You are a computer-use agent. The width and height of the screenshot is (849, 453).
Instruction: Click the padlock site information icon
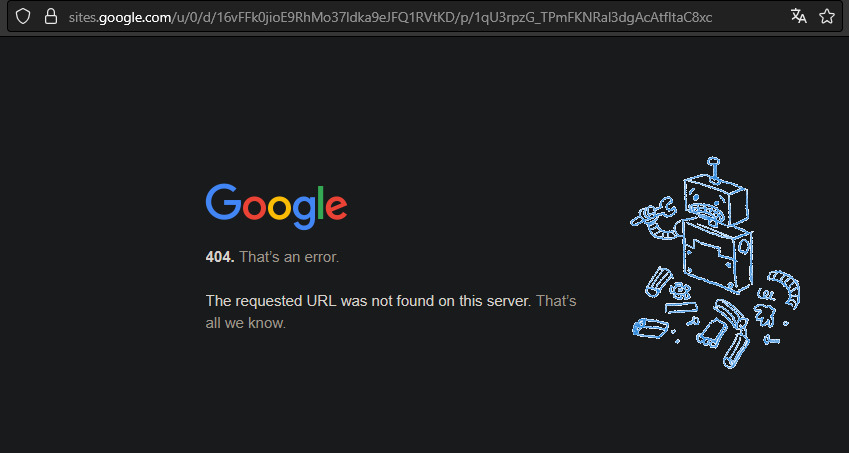tap(50, 17)
